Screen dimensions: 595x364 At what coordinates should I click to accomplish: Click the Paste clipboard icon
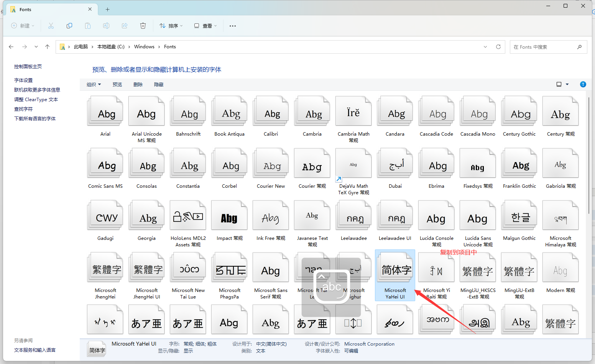[88, 26]
